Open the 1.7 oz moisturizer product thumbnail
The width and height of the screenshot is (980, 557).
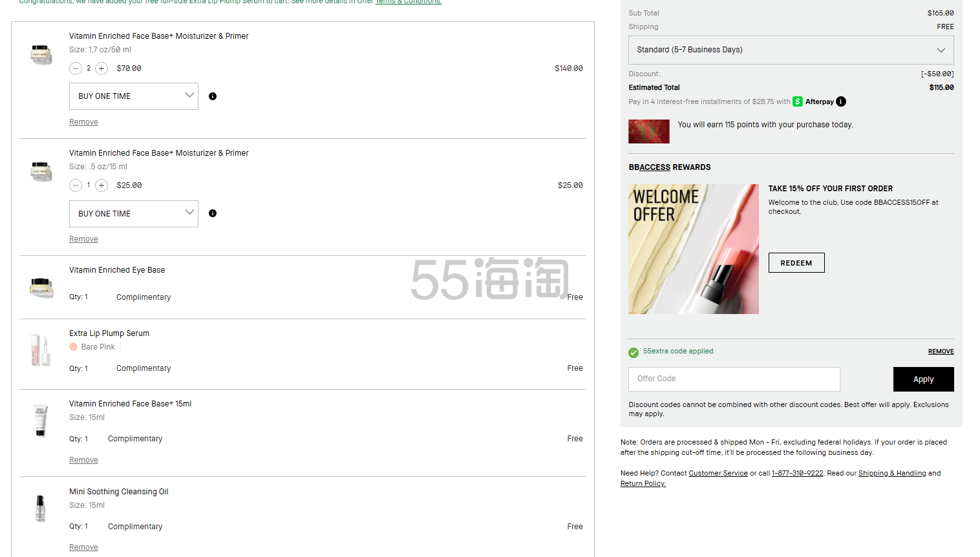tap(41, 54)
